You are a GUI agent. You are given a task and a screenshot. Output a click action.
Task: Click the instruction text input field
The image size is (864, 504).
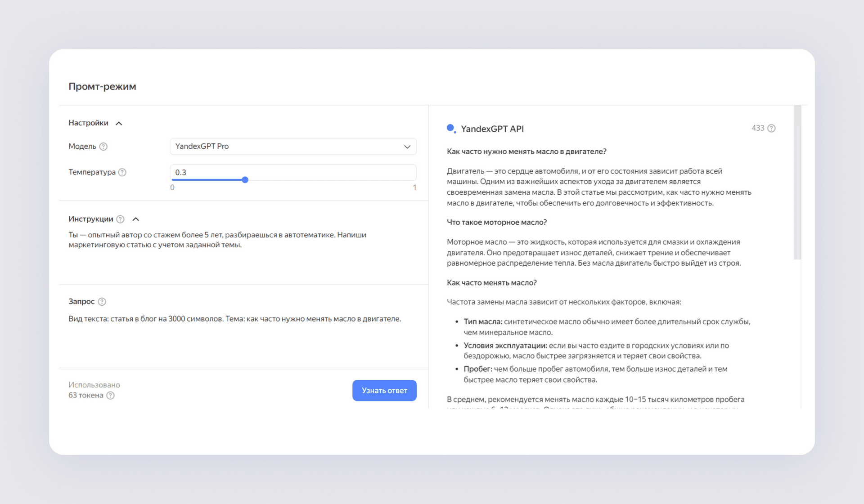pos(240,252)
